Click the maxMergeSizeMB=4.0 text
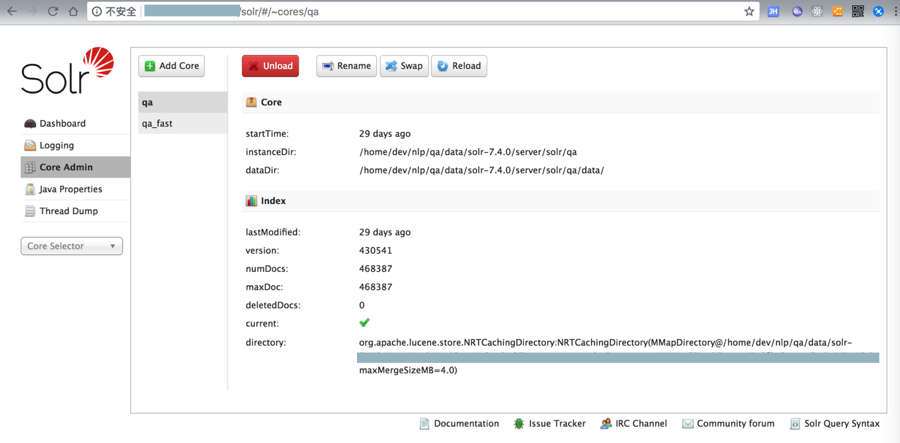Image resolution: width=900 pixels, height=443 pixels. tap(408, 370)
